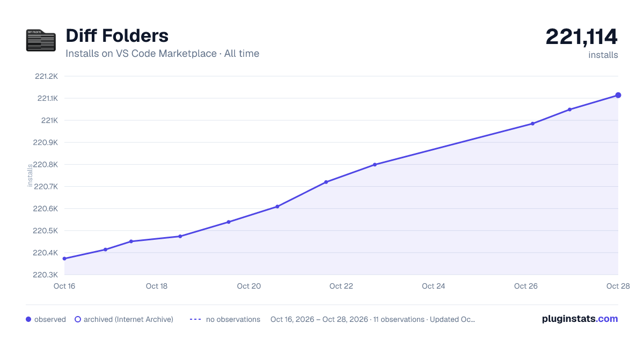Image resolution: width=644 pixels, height=338 pixels.
Task: Select the data point near 220.6K
Action: point(277,207)
